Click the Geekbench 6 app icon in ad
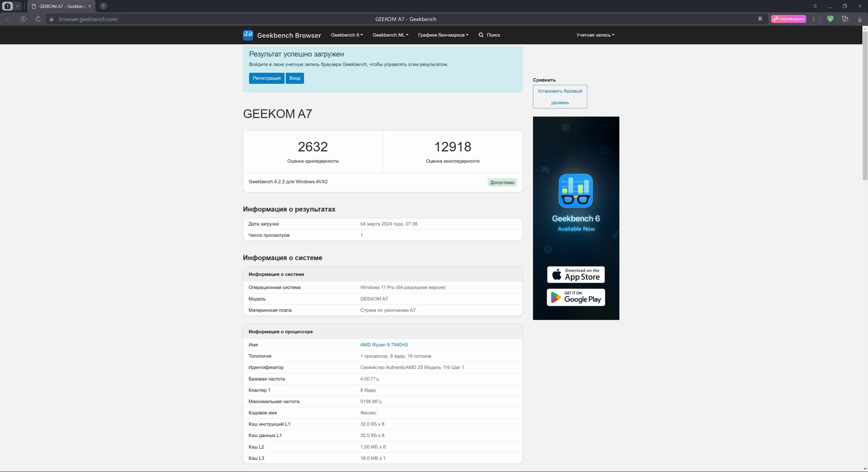Screen dimensions: 868x472 (576, 191)
